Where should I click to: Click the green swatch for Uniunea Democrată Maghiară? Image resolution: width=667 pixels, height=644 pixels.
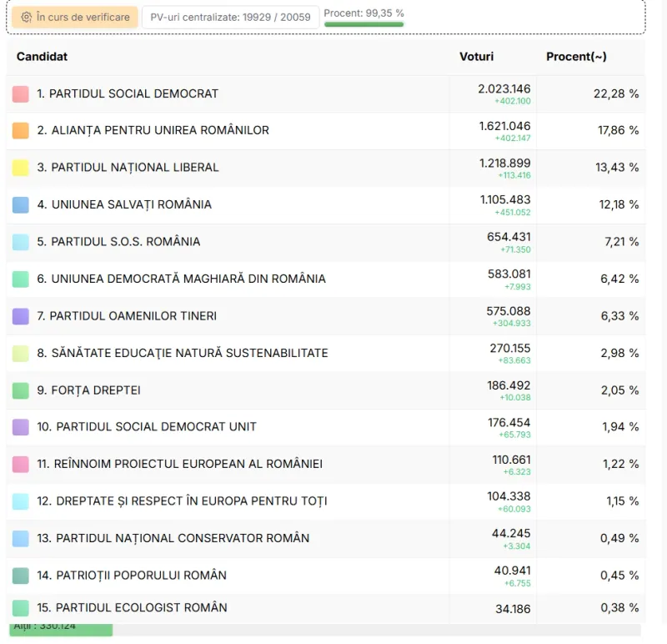coord(20,279)
